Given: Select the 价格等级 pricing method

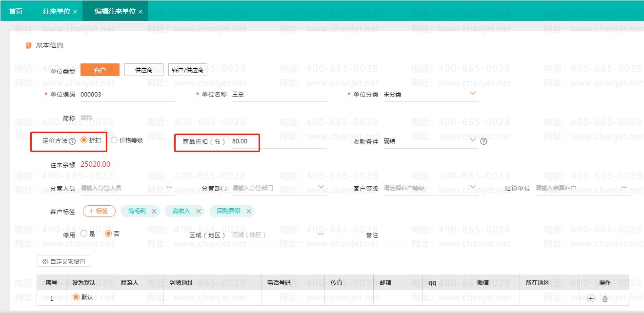Looking at the screenshot, I should point(127,140).
